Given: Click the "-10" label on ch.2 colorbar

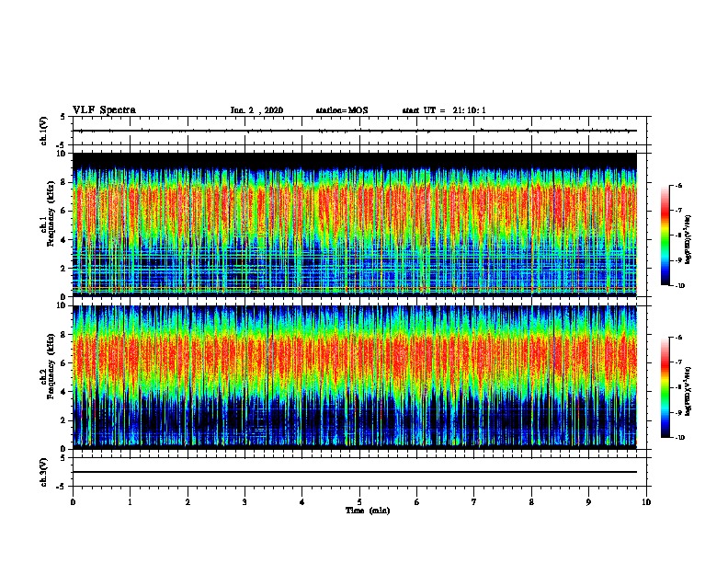Looking at the screenshot, I should pos(680,438).
